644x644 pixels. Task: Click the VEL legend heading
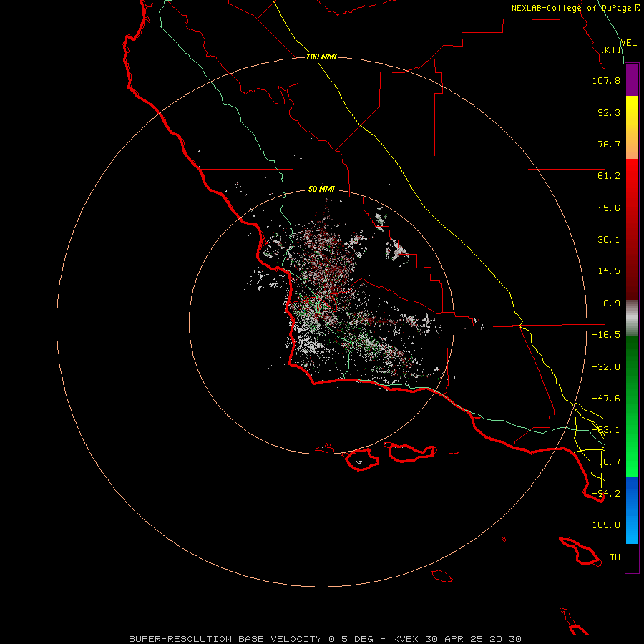(x=628, y=43)
